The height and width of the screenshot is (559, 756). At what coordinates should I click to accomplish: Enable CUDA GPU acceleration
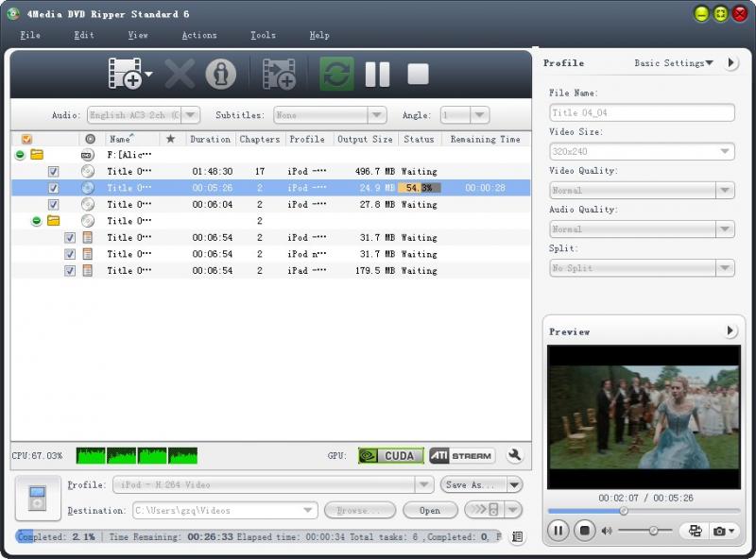point(390,455)
